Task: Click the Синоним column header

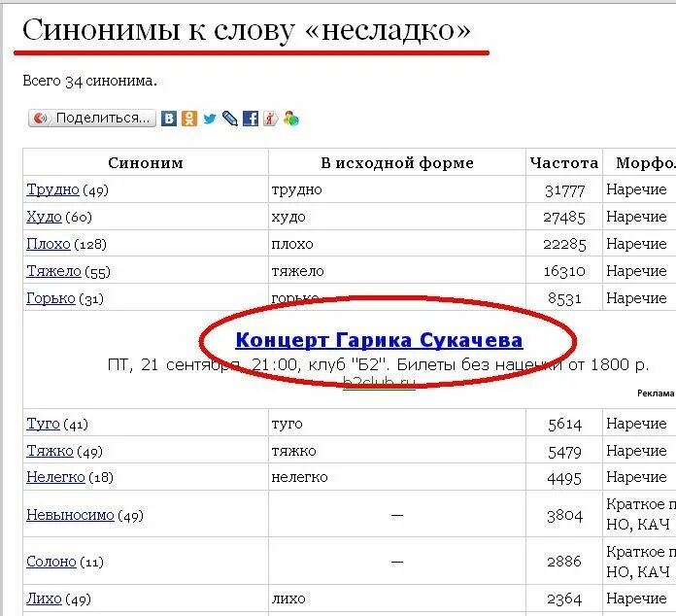Action: point(146,162)
